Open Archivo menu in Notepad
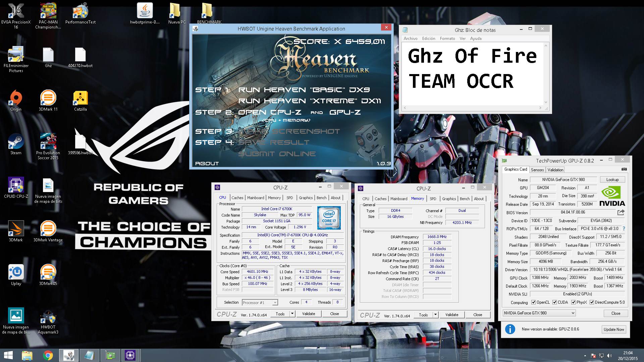The image size is (644, 362). click(x=411, y=39)
